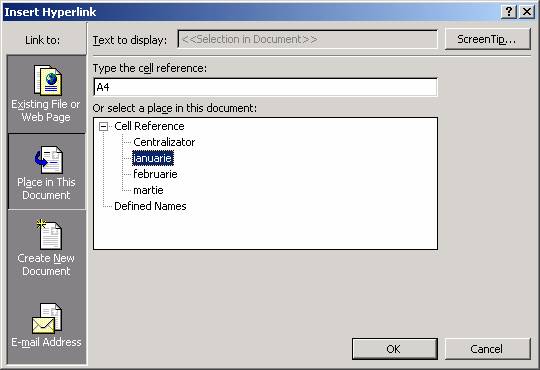Collapse the Cell Reference tree node
The height and width of the screenshot is (370, 540).
point(103,126)
